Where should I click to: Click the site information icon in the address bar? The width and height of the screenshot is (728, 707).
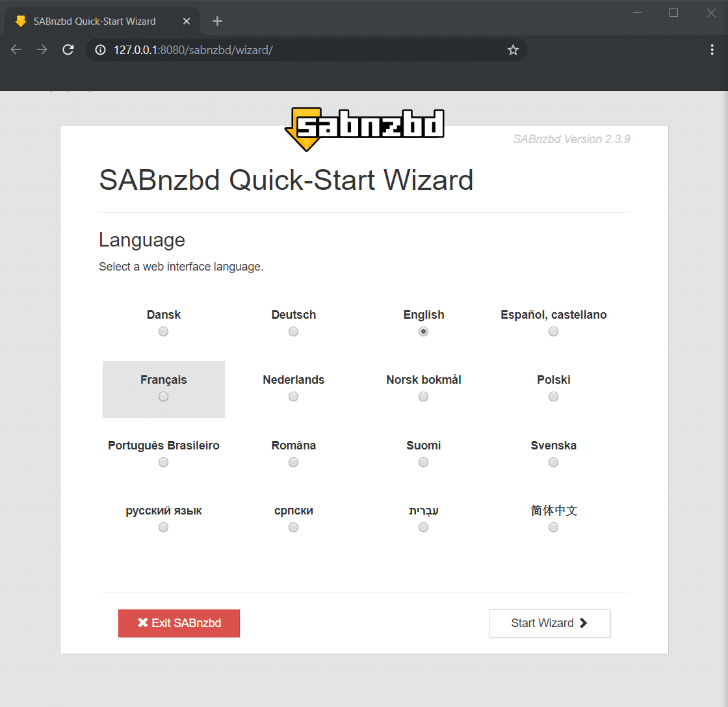(98, 49)
